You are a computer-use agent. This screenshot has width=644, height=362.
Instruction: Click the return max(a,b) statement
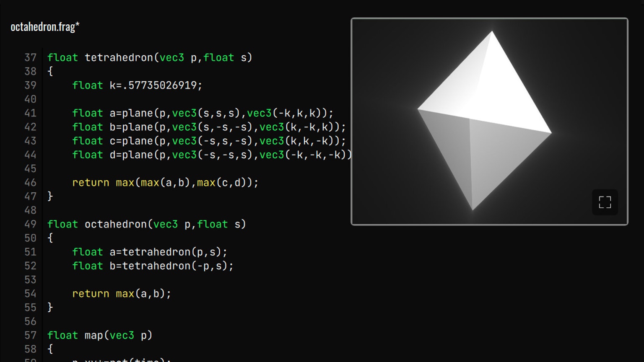point(122,294)
